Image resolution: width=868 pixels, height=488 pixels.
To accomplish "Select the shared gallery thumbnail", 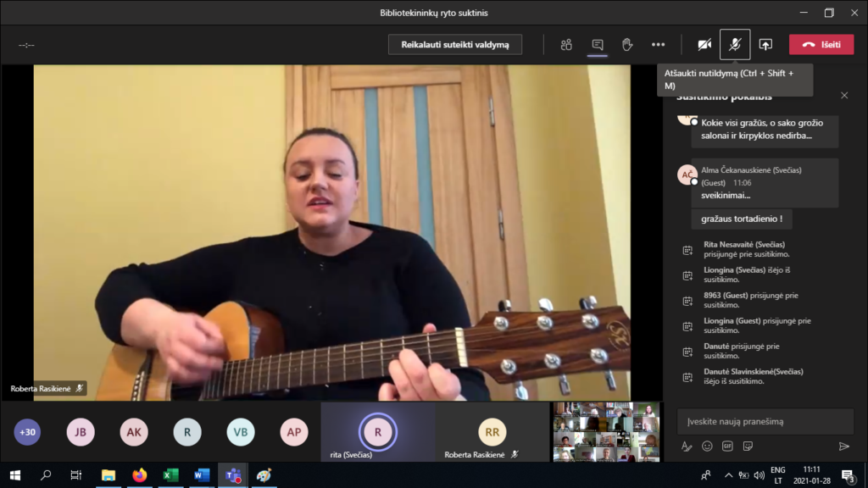I will (x=606, y=431).
